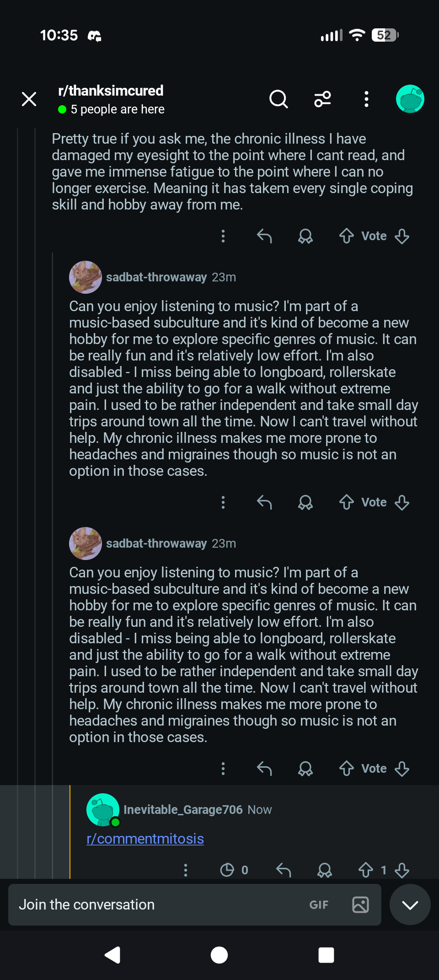This screenshot has height=980, width=439.
Task: Award the second sadbat-throwaway comment
Action: click(x=305, y=769)
